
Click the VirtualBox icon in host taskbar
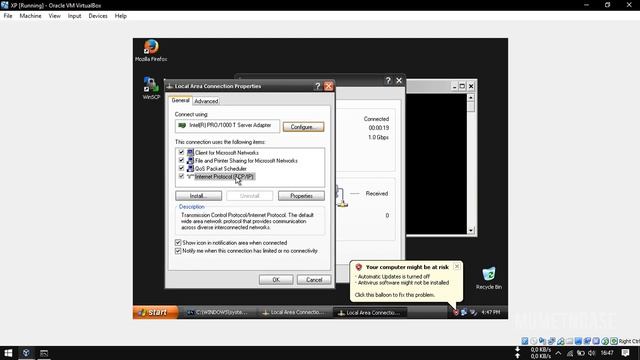[x=26, y=353]
